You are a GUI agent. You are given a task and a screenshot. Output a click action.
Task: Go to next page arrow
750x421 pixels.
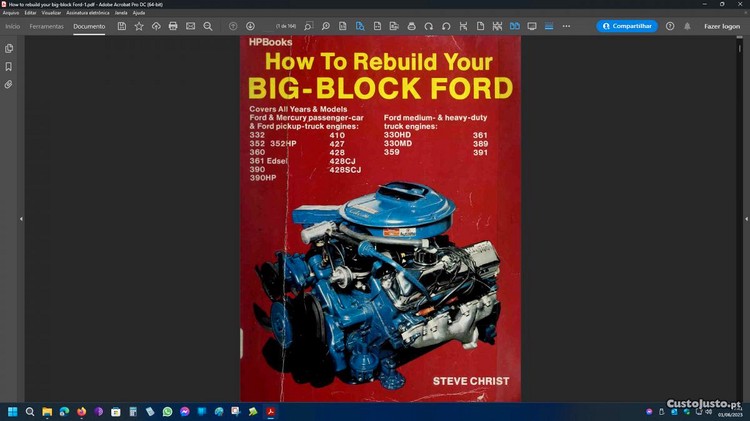coord(250,26)
